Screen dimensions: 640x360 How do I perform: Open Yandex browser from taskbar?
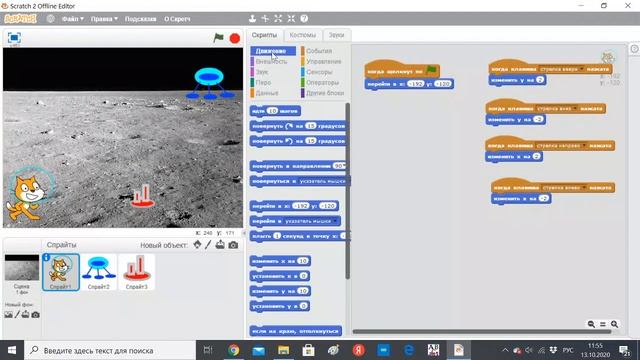358,350
